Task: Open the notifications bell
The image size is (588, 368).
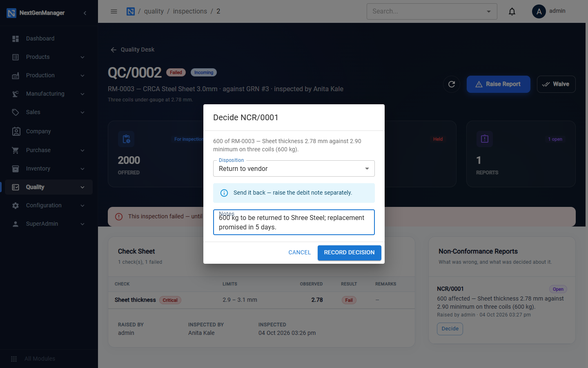Action: [512, 11]
